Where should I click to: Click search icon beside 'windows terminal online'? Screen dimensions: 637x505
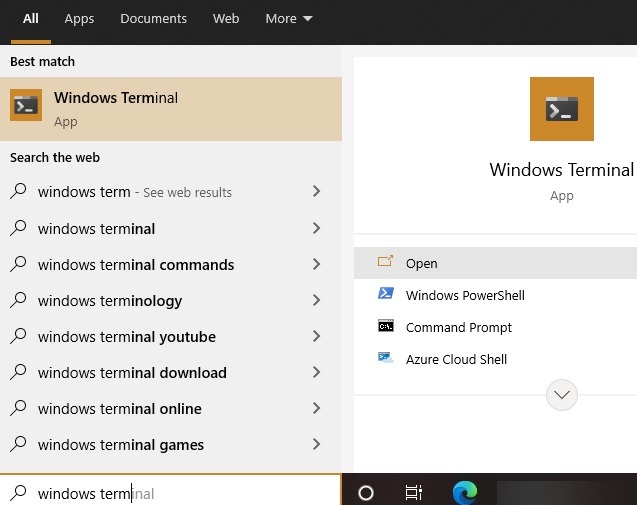18,408
